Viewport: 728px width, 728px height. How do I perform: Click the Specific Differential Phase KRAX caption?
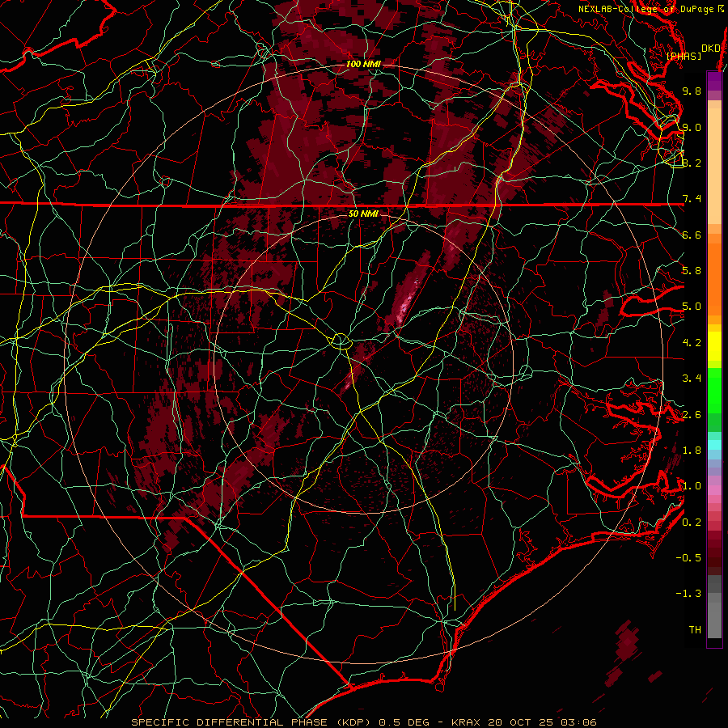click(x=364, y=722)
